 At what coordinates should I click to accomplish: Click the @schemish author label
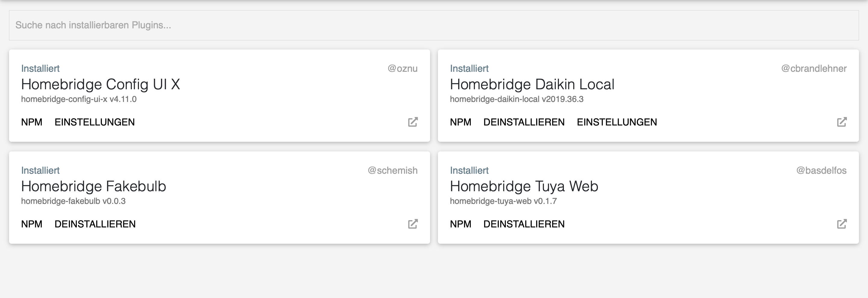pos(392,171)
